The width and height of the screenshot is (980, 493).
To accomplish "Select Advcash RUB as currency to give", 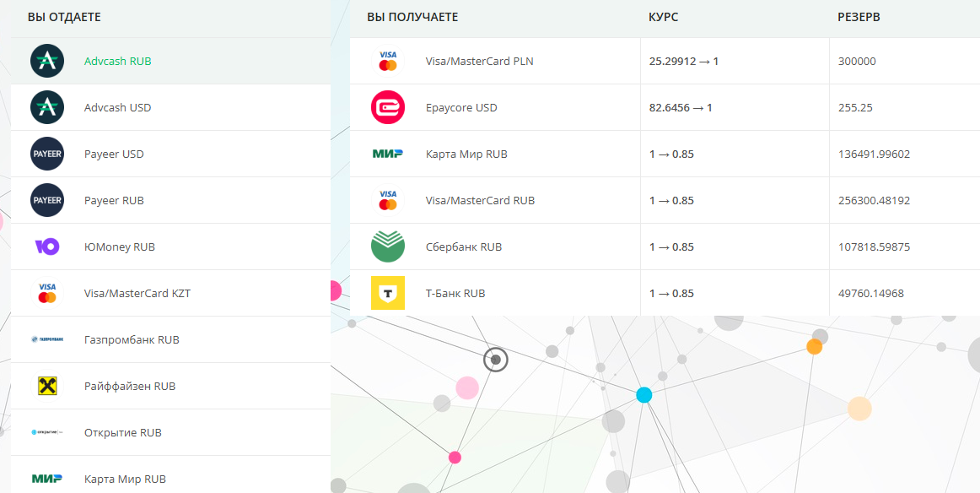I will 170,62.
